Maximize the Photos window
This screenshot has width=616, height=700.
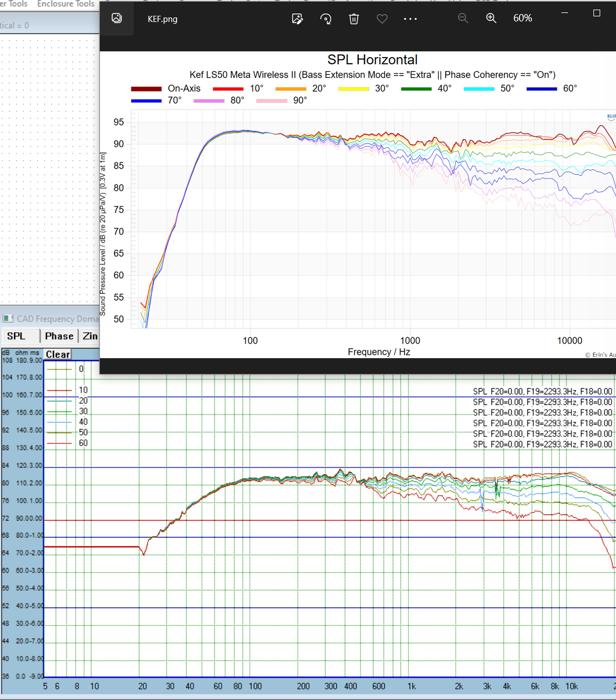tap(597, 12)
